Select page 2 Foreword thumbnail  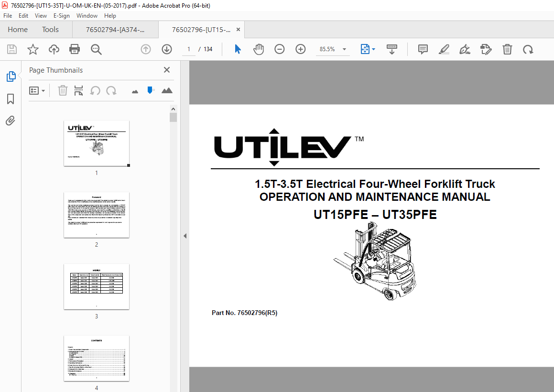(x=97, y=215)
